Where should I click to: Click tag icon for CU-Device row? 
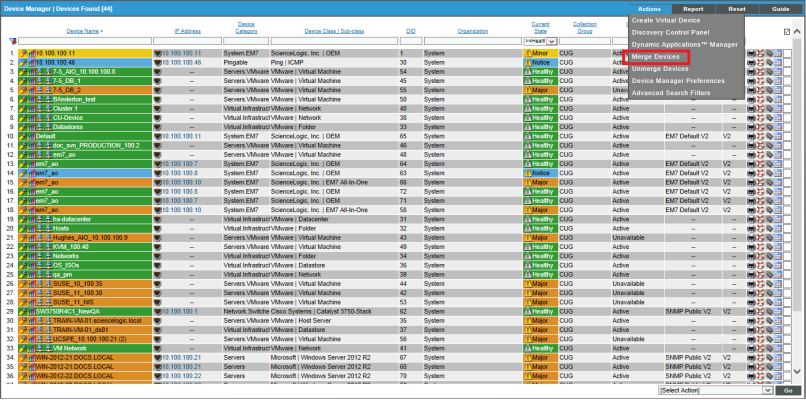pyautogui.click(x=769, y=118)
